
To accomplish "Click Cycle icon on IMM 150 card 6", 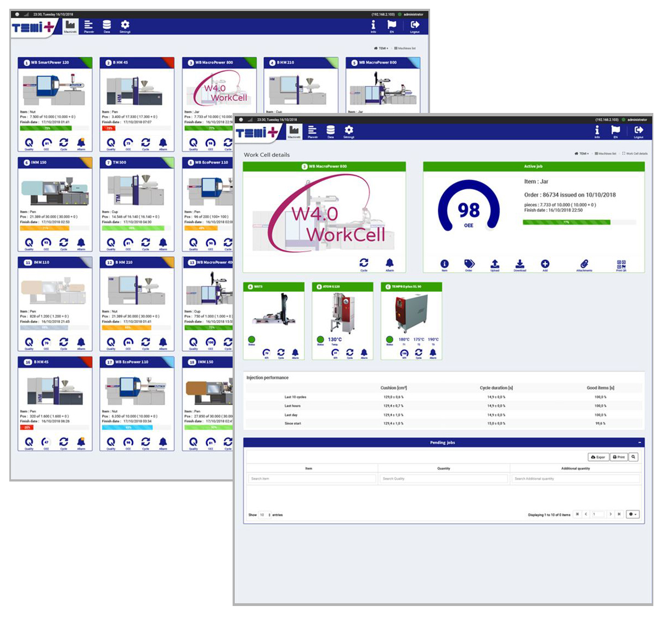I will point(64,243).
